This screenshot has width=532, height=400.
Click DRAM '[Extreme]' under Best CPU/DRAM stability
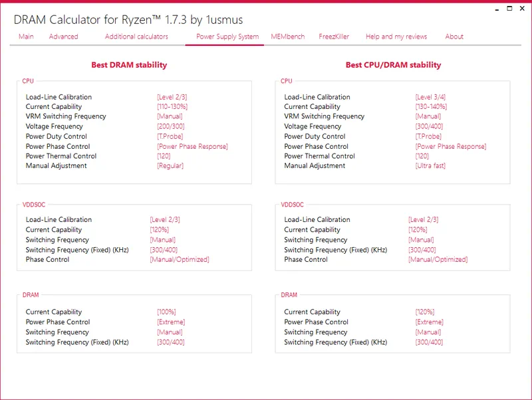(429, 322)
